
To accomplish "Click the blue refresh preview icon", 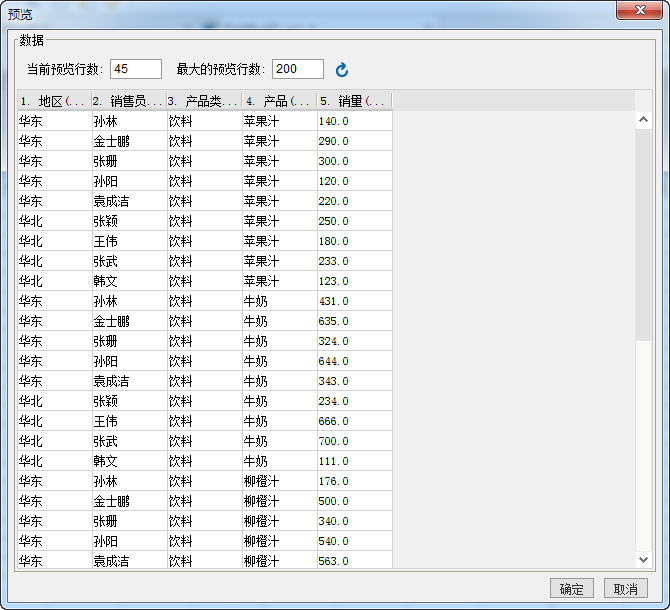I will pyautogui.click(x=342, y=70).
